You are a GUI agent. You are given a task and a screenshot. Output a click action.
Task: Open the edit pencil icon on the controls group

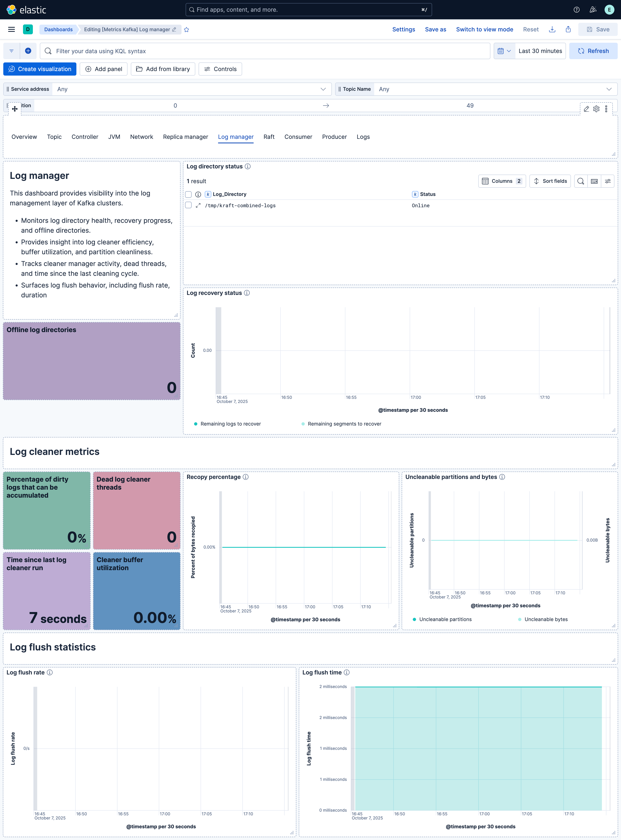(587, 109)
